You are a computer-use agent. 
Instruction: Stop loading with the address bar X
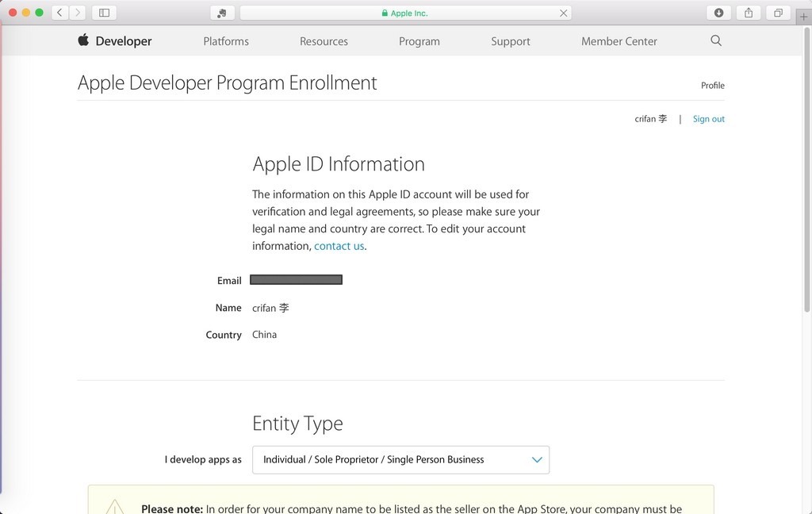[x=564, y=13]
